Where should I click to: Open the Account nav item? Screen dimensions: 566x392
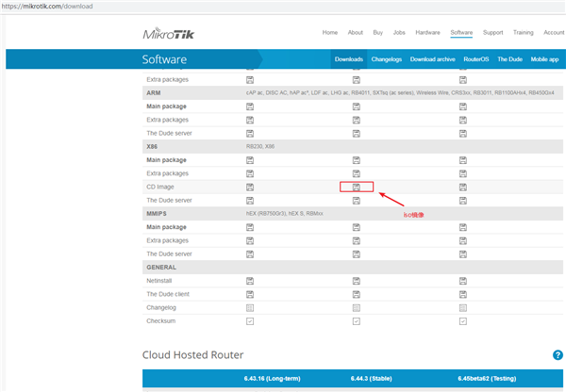pos(554,32)
